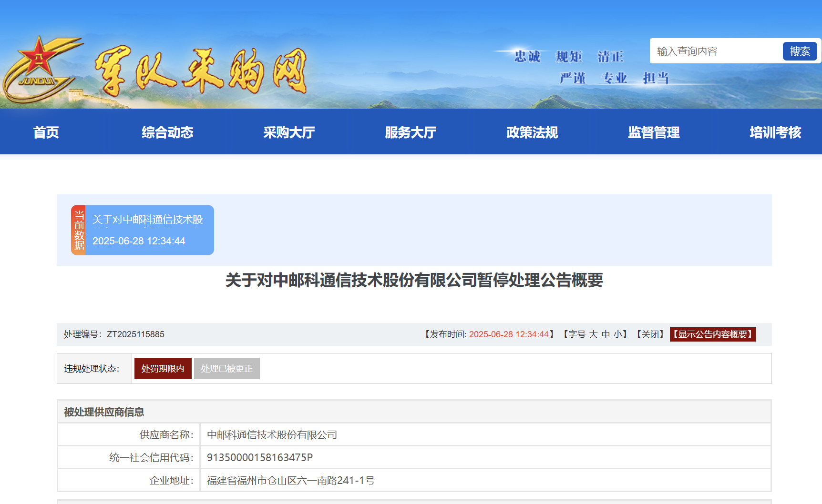This screenshot has width=822, height=504.
Task: Click credit code 91350000158163475P
Action: click(260, 458)
